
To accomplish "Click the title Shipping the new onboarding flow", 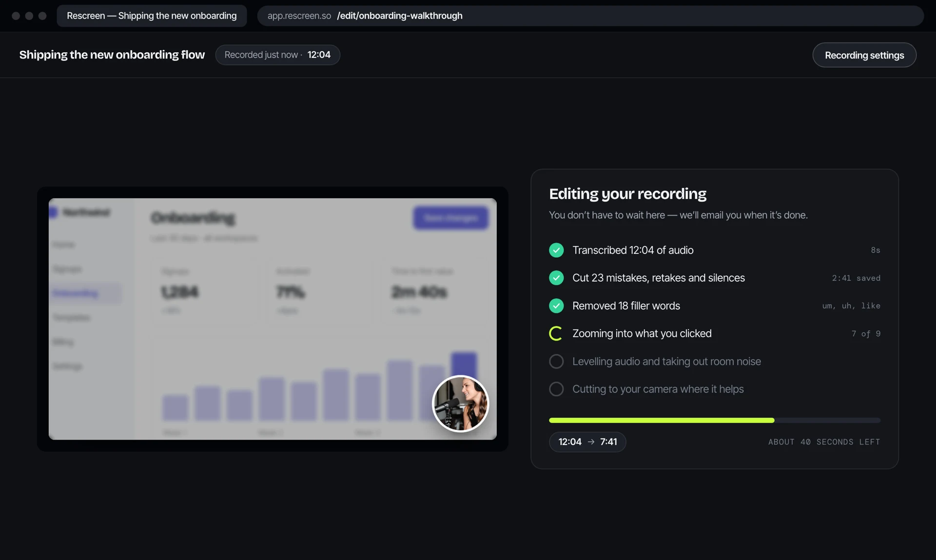I will [112, 55].
